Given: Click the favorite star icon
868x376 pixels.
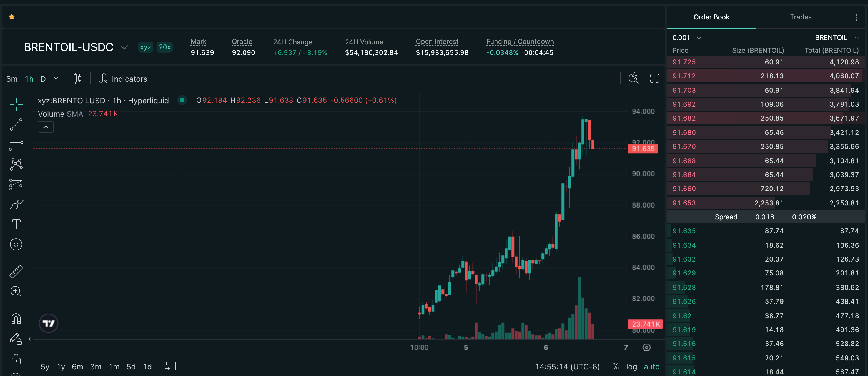Looking at the screenshot, I should [12, 17].
